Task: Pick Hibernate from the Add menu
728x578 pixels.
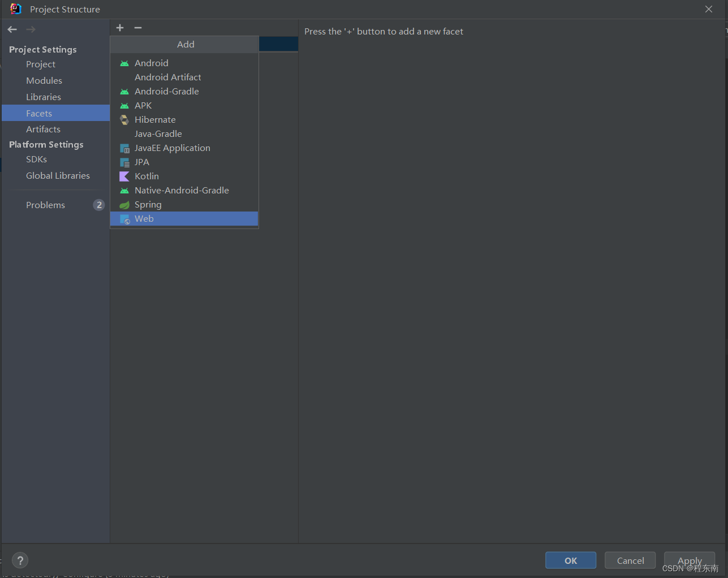Action: click(x=184, y=120)
